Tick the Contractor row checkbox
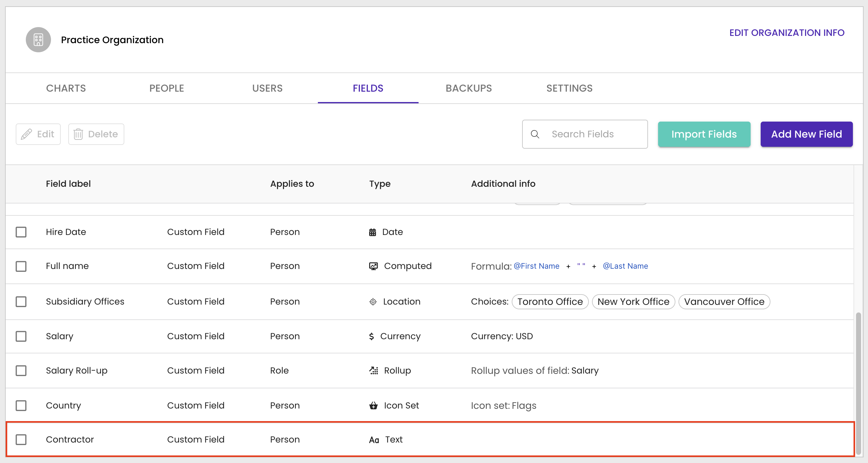The width and height of the screenshot is (868, 463). click(21, 439)
